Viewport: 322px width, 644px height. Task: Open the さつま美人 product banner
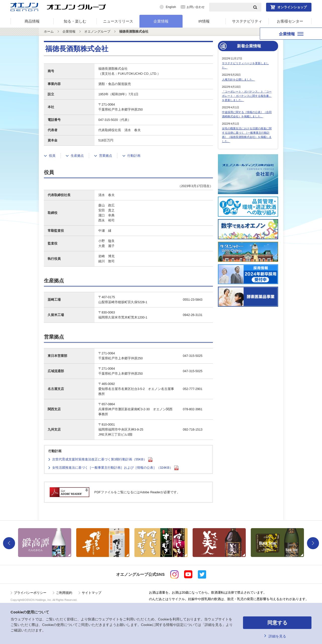(x=219, y=542)
